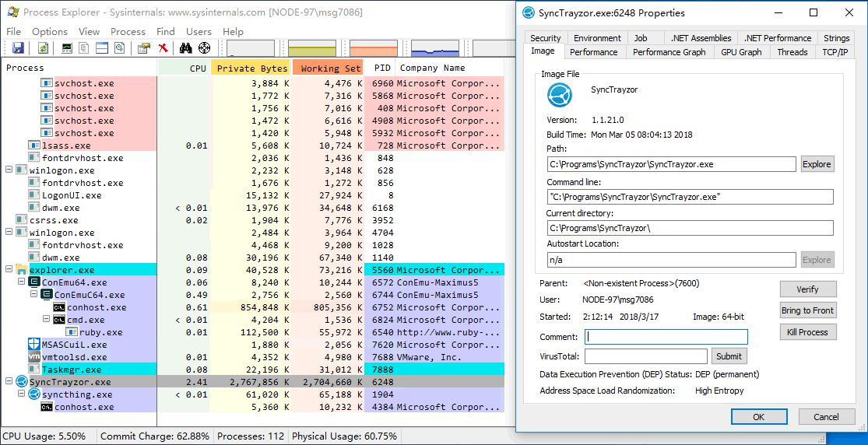Switch to the Threads tab

792,52
